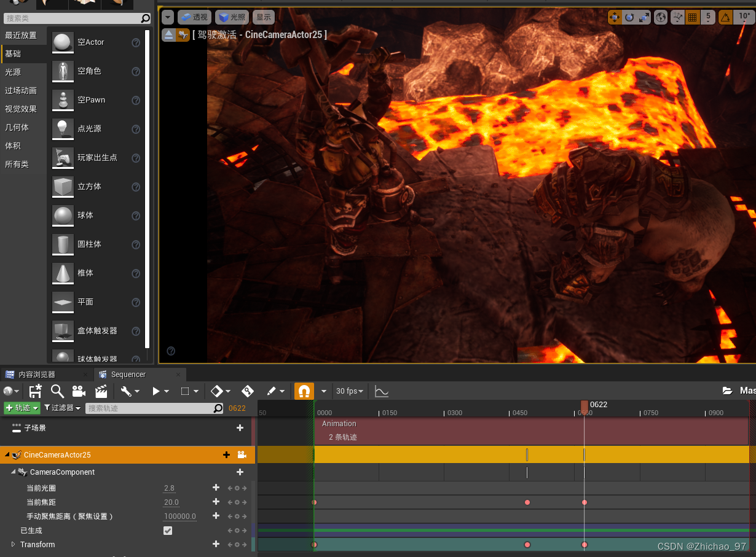Open the 30 fps frame rate dropdown
756x557 pixels.
click(x=350, y=391)
